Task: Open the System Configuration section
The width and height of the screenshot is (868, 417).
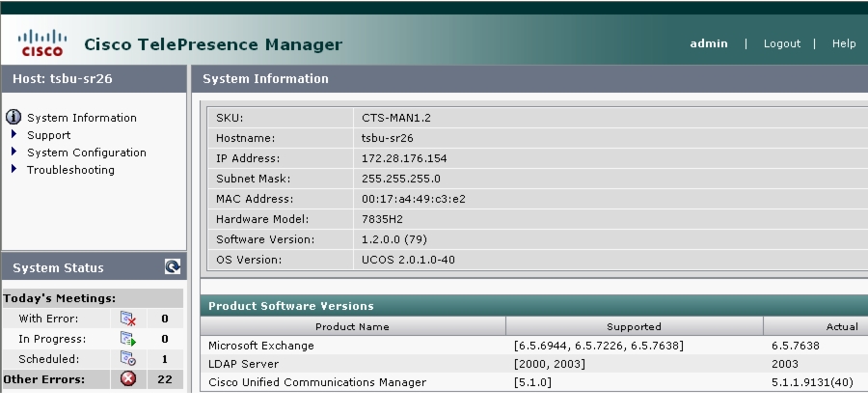Action: [87, 153]
